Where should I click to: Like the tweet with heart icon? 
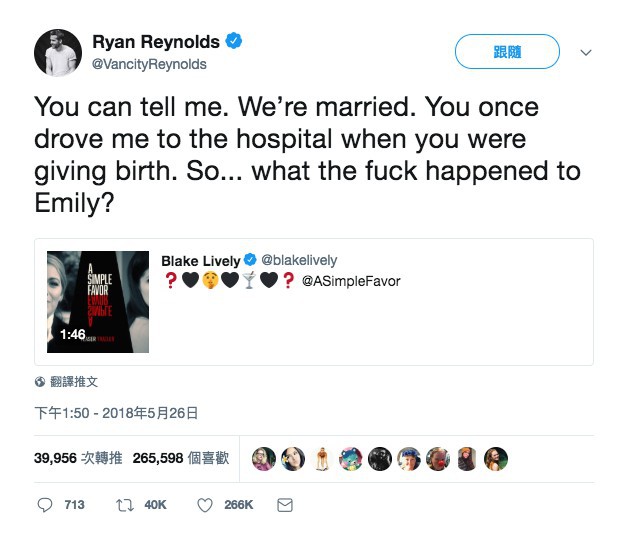pyautogui.click(x=205, y=505)
